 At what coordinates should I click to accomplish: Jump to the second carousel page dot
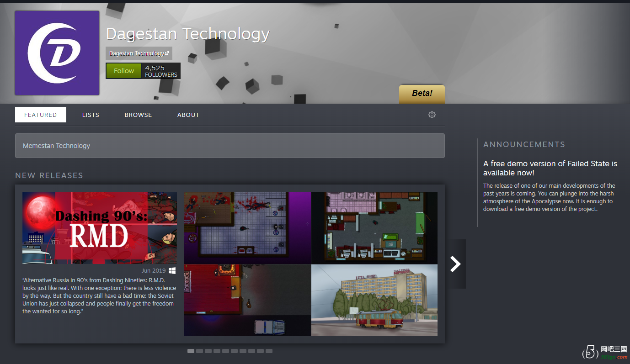click(199, 351)
